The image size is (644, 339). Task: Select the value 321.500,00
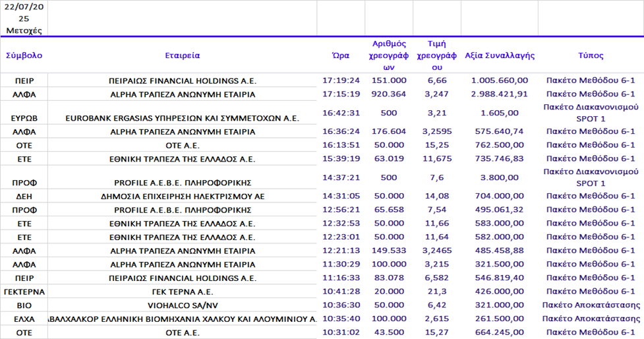[x=500, y=264]
